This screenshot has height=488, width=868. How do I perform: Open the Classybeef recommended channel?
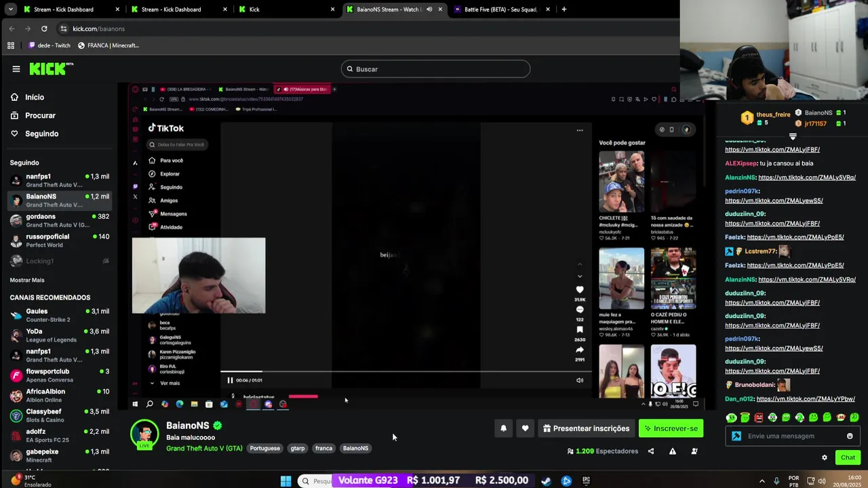pos(60,415)
